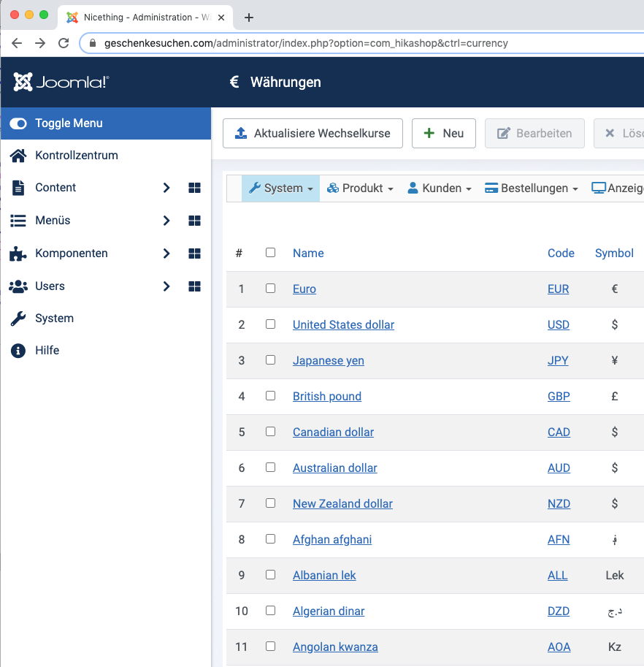Open the Albanian lek link
Image resolution: width=644 pixels, height=667 pixels.
324,576
